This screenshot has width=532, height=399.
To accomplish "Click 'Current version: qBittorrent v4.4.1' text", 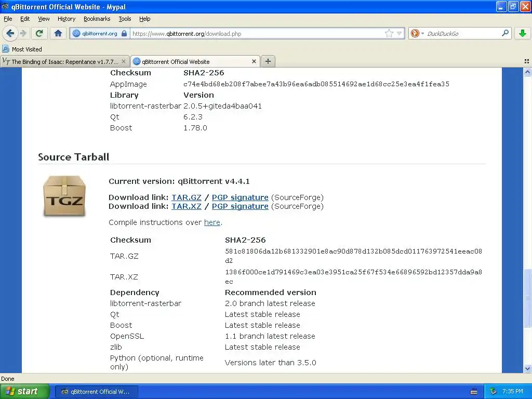I will [179, 181].
